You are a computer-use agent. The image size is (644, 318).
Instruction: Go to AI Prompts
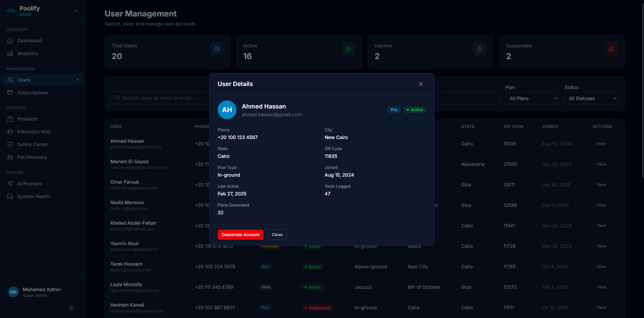(43, 184)
